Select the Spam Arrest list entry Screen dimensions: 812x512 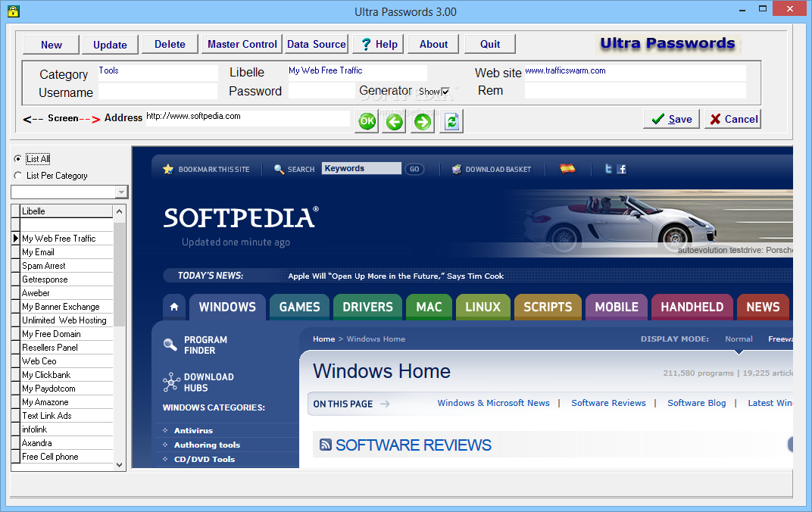coord(67,266)
